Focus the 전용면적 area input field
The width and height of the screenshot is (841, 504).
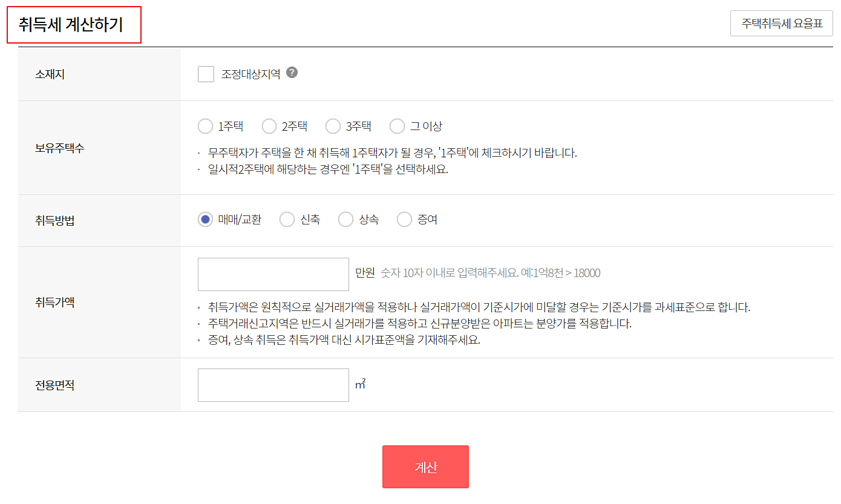point(273,385)
